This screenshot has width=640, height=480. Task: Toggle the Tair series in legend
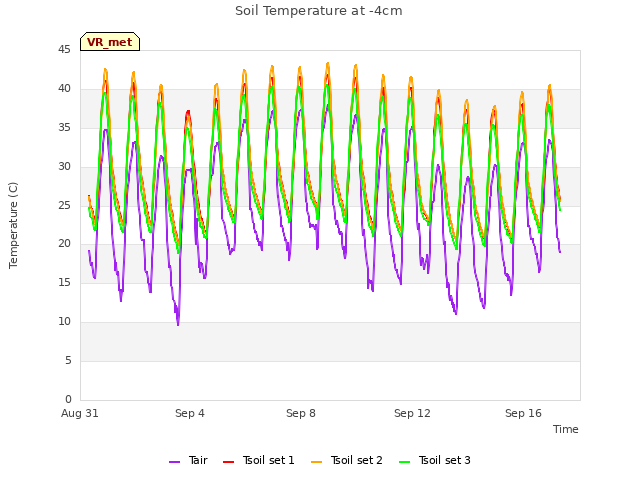[188, 460]
